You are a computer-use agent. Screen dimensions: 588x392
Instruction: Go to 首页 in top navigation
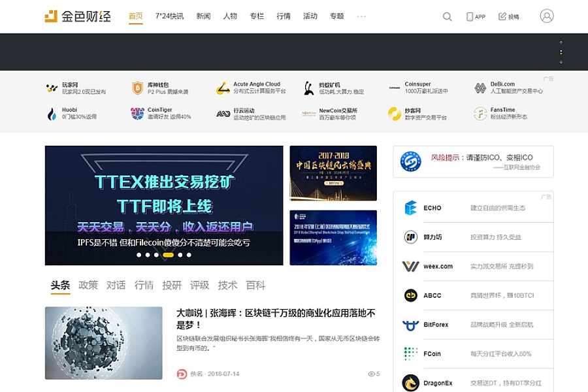136,16
